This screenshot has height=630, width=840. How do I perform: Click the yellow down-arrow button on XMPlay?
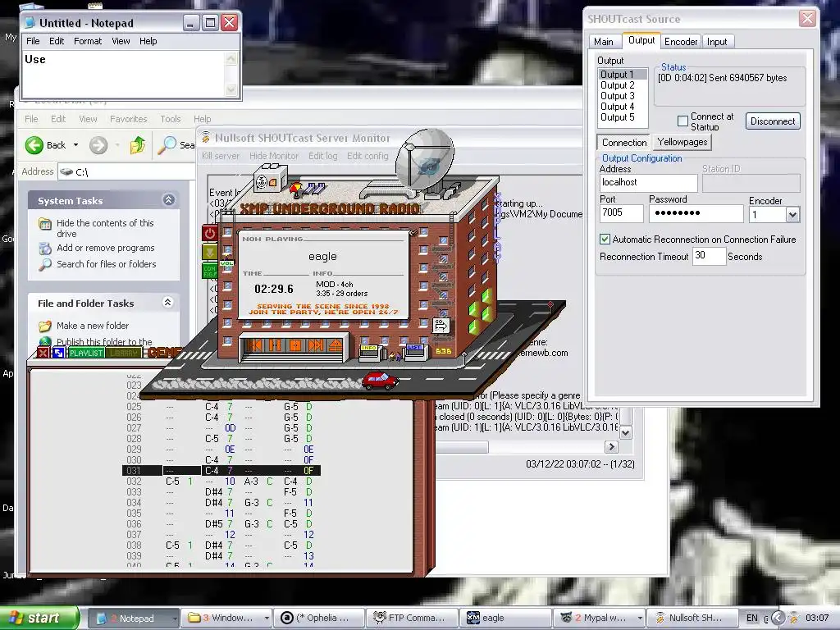209,251
